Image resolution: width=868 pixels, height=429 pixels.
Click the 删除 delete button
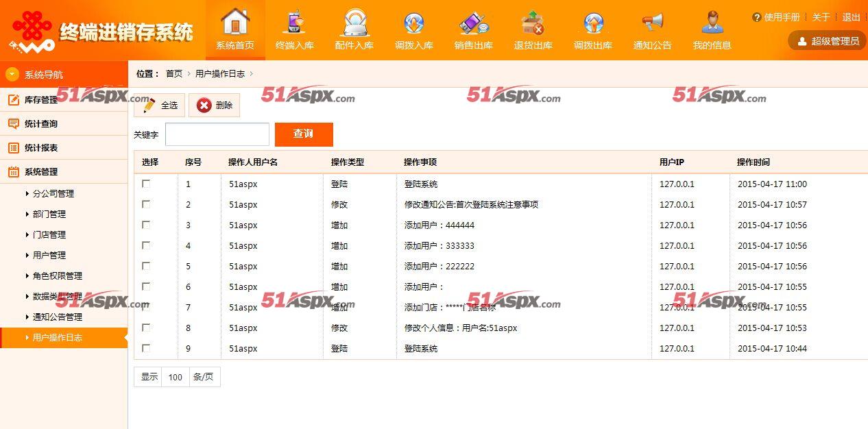215,106
